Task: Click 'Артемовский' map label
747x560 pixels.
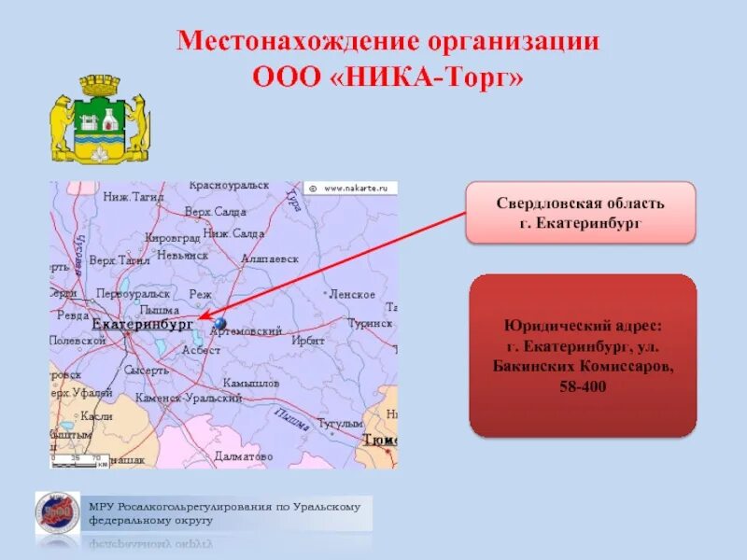Action: 246,331
